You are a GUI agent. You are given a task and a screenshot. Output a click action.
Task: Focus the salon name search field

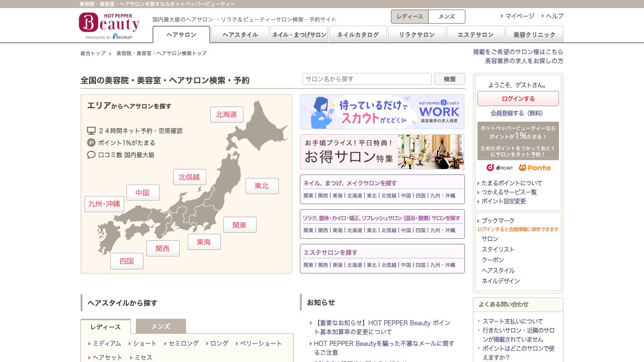point(367,79)
